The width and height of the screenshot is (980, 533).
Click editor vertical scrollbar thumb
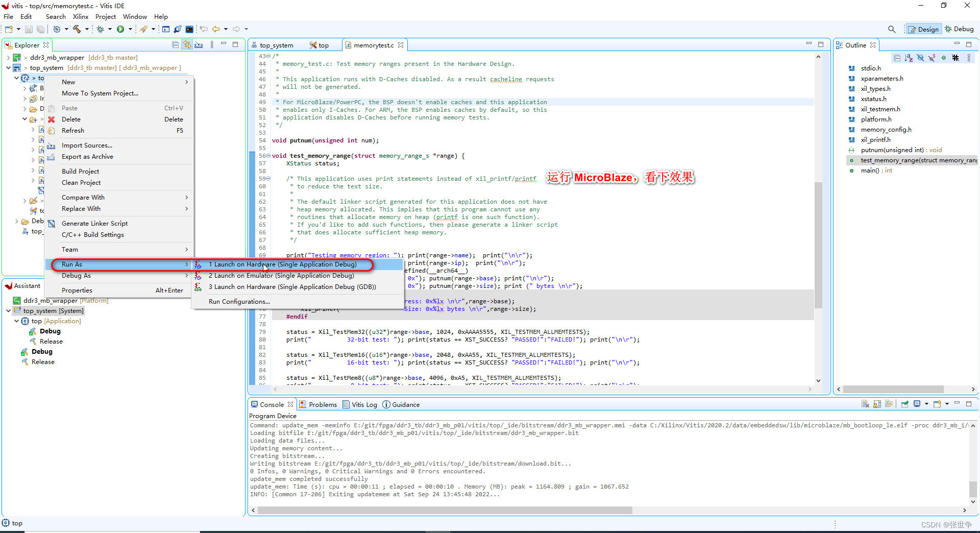pyautogui.click(x=819, y=245)
